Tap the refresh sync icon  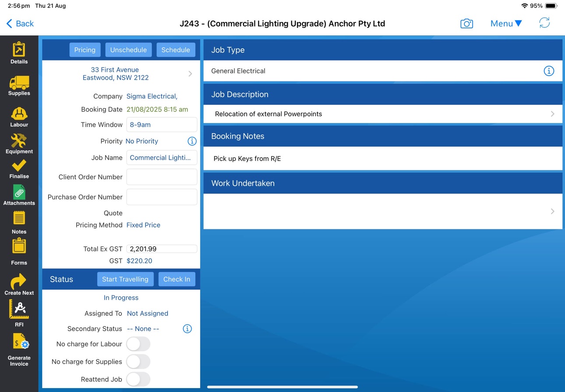(544, 23)
